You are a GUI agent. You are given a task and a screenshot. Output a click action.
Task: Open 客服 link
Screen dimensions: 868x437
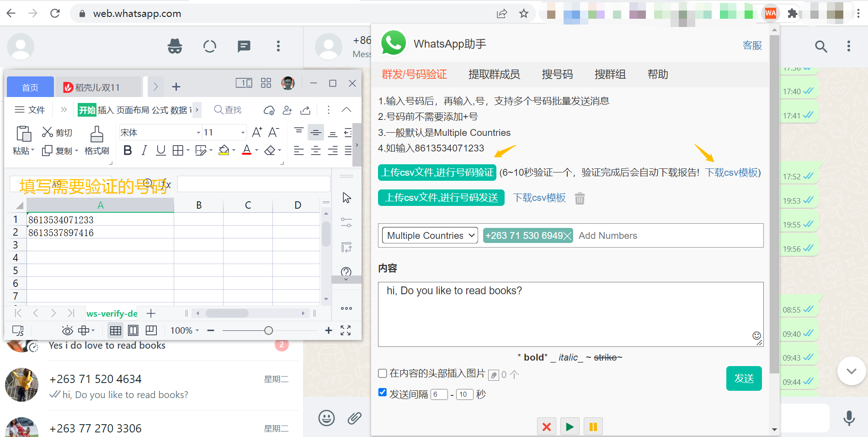click(752, 45)
